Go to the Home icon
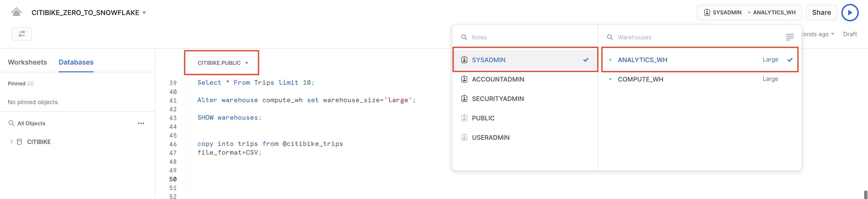The image size is (868, 199). click(16, 12)
